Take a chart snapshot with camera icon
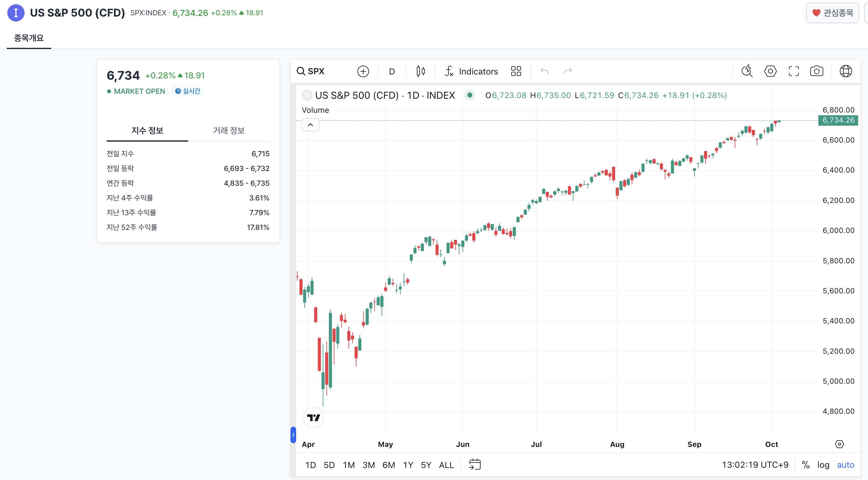The width and height of the screenshot is (868, 480). 817,71
